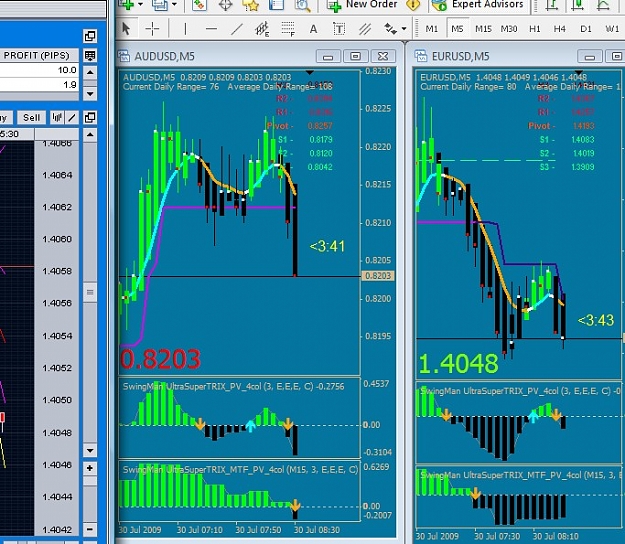
Task: Select the crosshair tool
Action: coord(152,29)
